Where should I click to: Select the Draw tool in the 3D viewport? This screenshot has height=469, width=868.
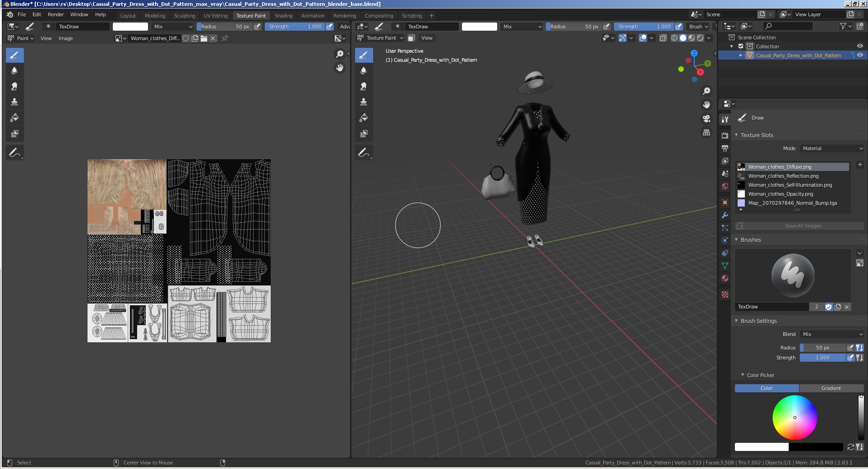[x=364, y=55]
